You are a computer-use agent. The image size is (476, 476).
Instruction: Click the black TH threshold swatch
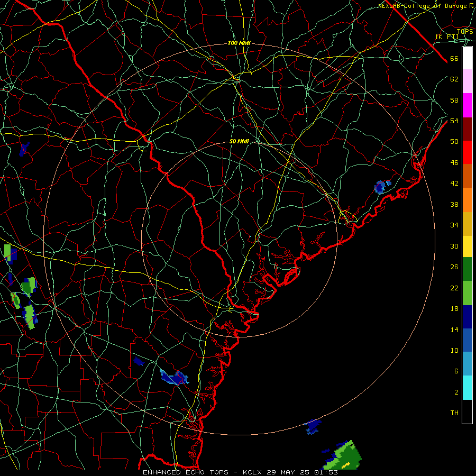tap(467, 411)
